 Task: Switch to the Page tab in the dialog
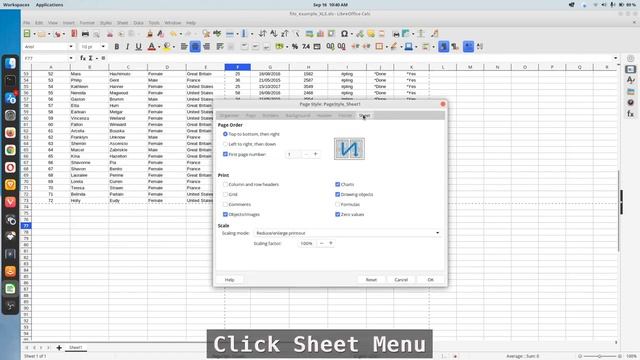[x=251, y=116]
